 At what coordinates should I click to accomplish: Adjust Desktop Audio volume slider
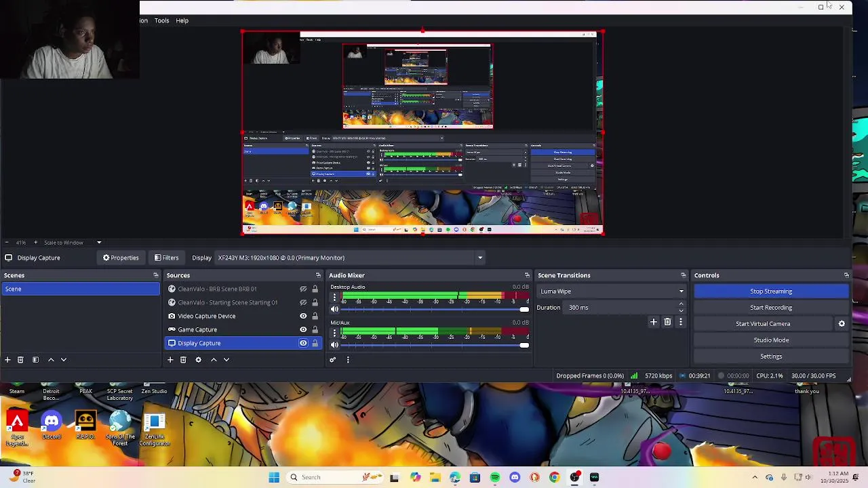click(435, 310)
